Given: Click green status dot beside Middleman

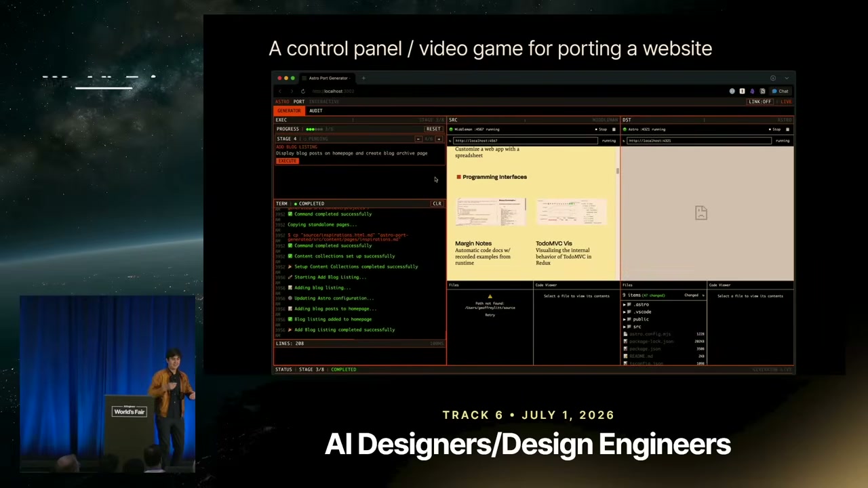Looking at the screenshot, I should 452,129.
